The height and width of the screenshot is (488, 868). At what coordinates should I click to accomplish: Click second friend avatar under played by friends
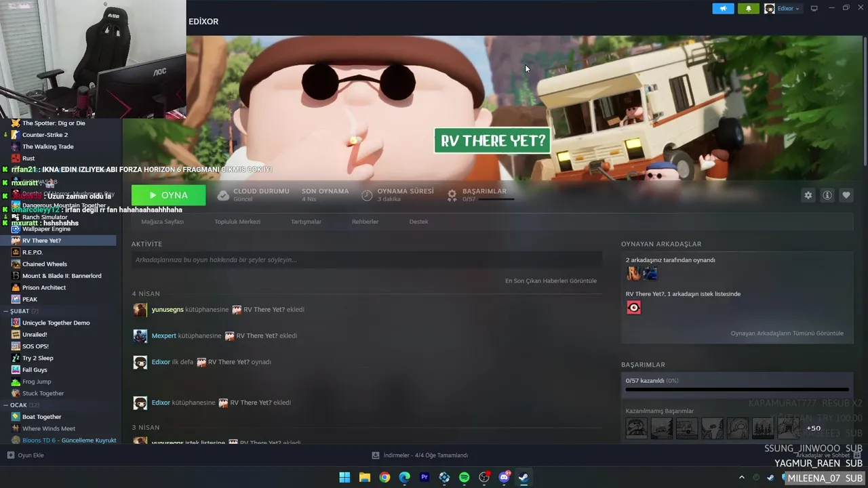[x=650, y=273]
